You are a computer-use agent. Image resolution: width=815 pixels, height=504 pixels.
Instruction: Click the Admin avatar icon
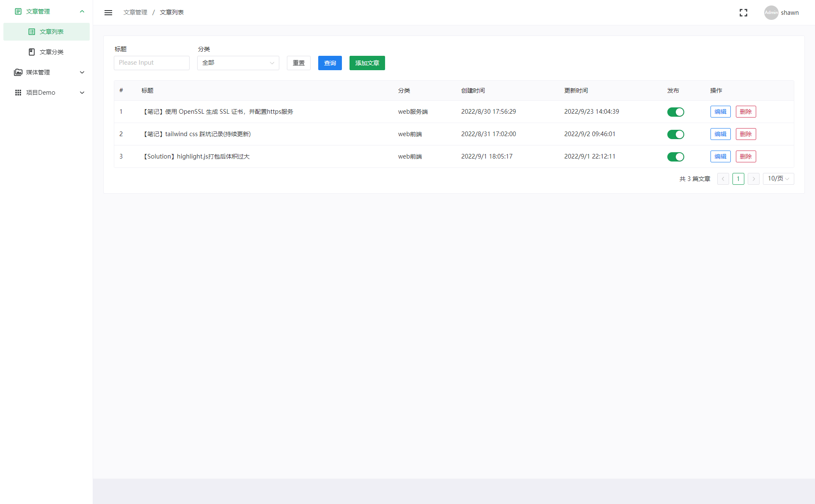(771, 13)
